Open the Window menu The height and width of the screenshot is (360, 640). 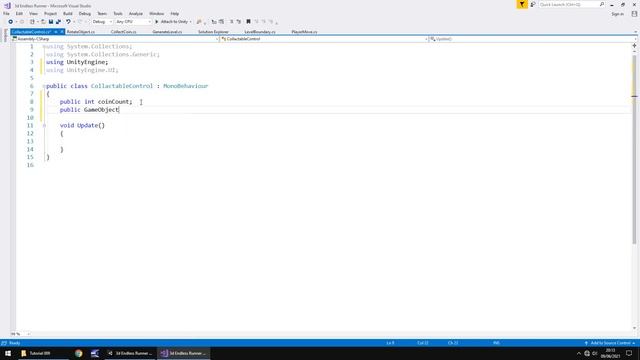tap(156, 14)
